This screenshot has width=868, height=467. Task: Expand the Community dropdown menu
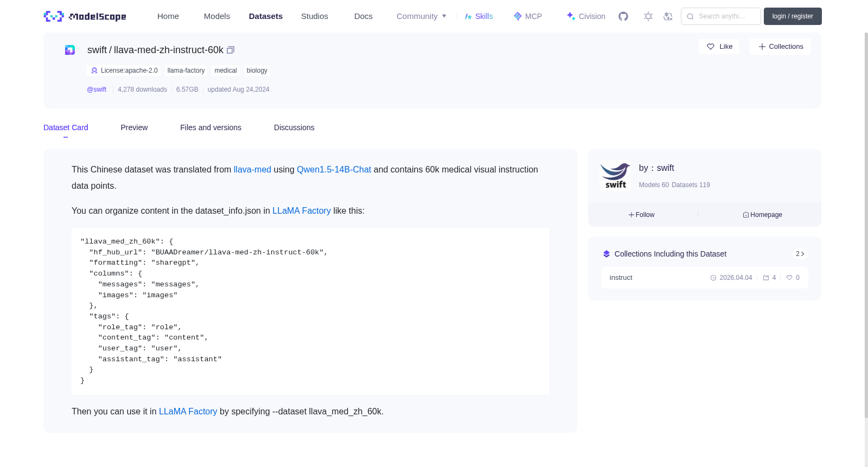click(422, 16)
